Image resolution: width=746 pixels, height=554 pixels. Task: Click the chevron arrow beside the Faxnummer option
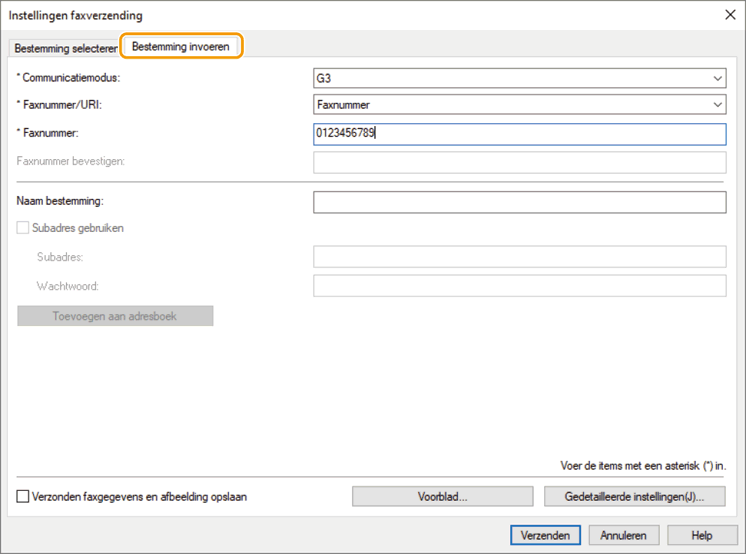click(717, 104)
